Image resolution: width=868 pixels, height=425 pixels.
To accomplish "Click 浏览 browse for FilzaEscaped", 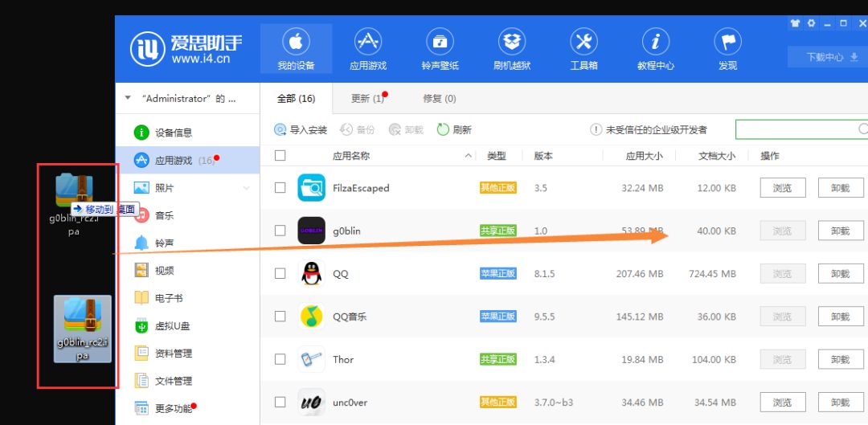I will click(783, 188).
